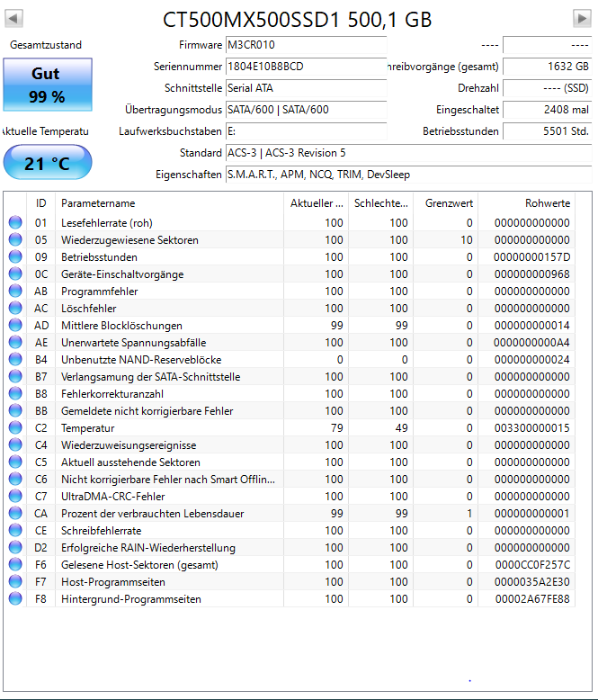Click the Drehzahl field ---- (SSD)

tap(547, 88)
